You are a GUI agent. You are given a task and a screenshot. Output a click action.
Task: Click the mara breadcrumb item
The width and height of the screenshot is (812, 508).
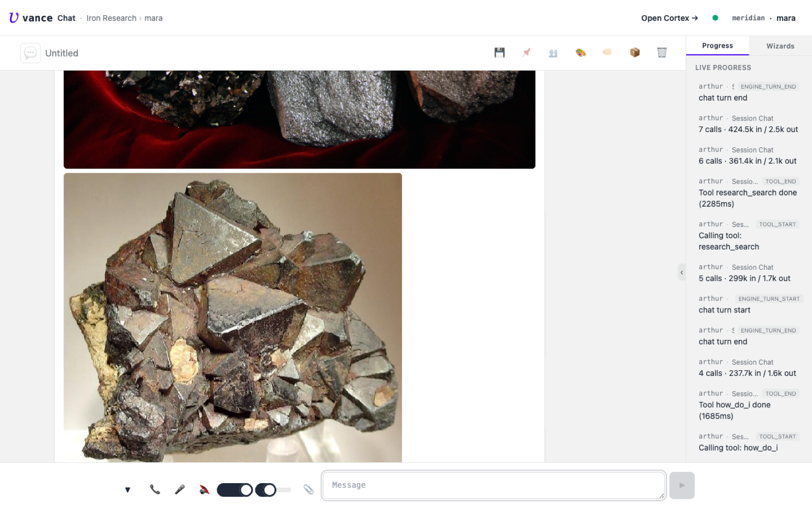click(153, 18)
